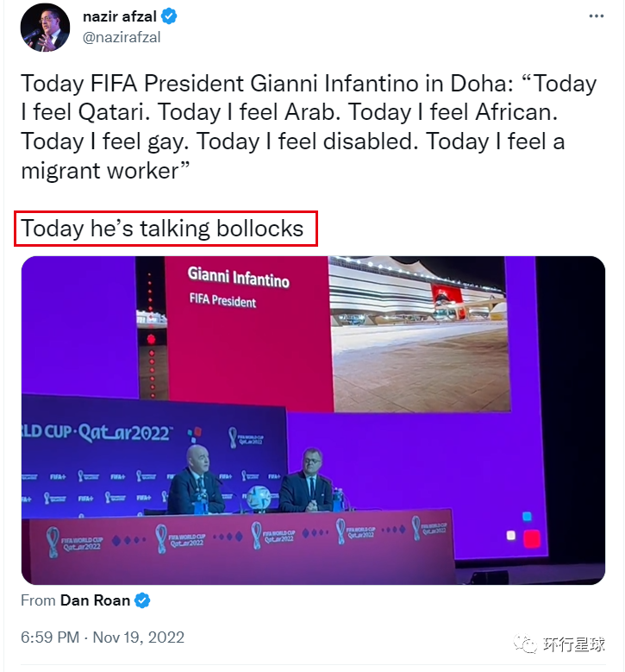Click the verified badge next to Dan Roan

[x=142, y=600]
